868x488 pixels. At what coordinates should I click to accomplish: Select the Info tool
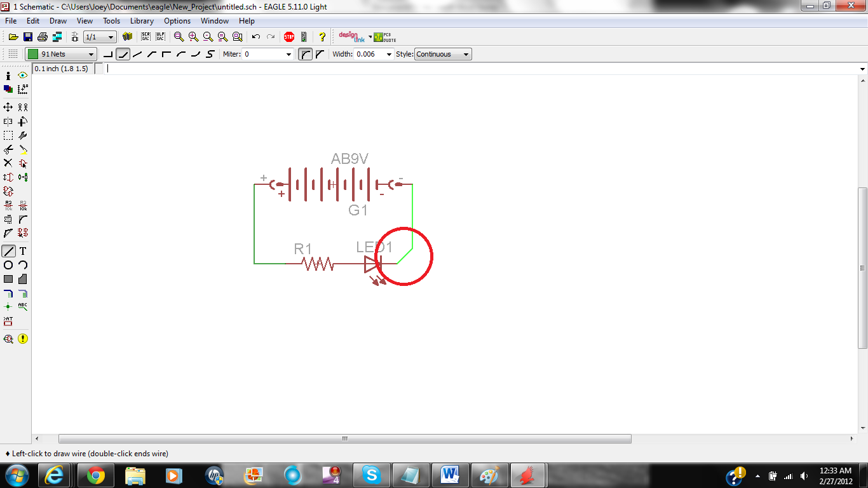point(8,76)
